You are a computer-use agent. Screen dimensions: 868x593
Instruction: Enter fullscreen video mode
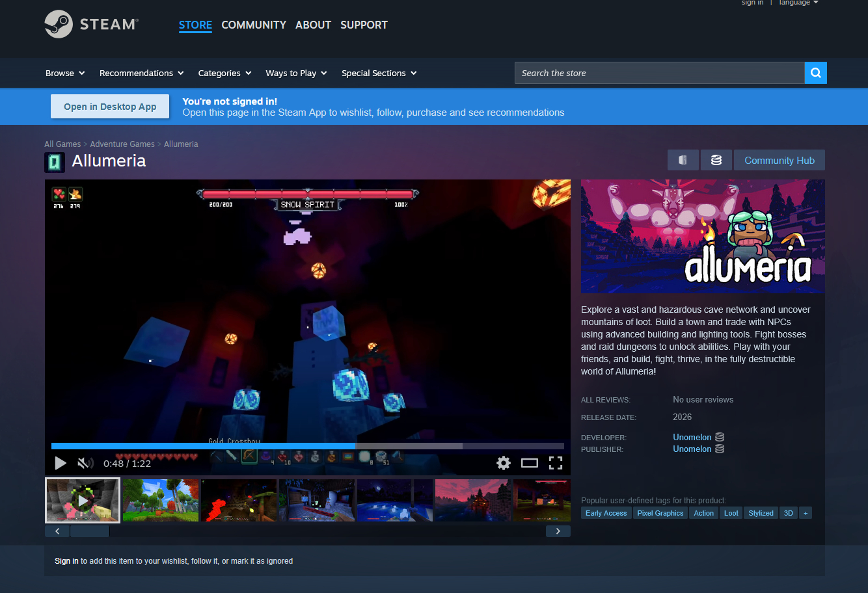click(x=555, y=463)
